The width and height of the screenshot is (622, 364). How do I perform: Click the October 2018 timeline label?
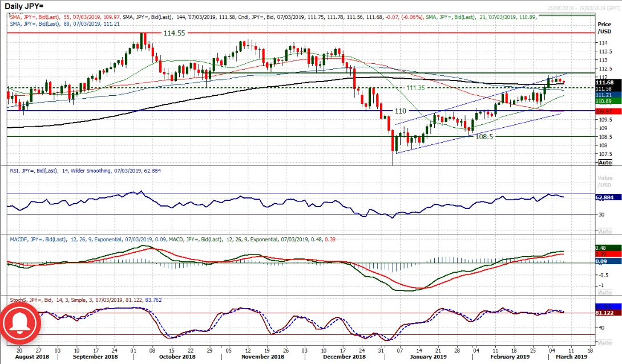pos(177,357)
